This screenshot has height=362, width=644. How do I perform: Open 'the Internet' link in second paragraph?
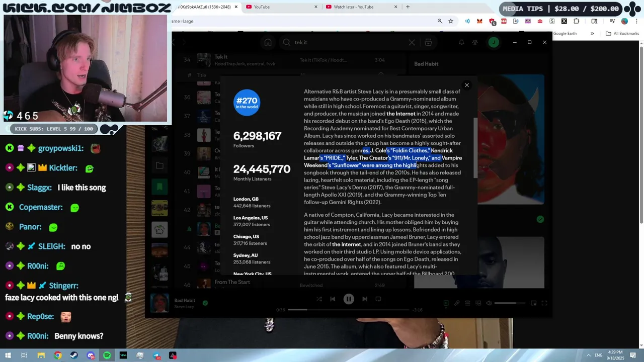tap(347, 244)
